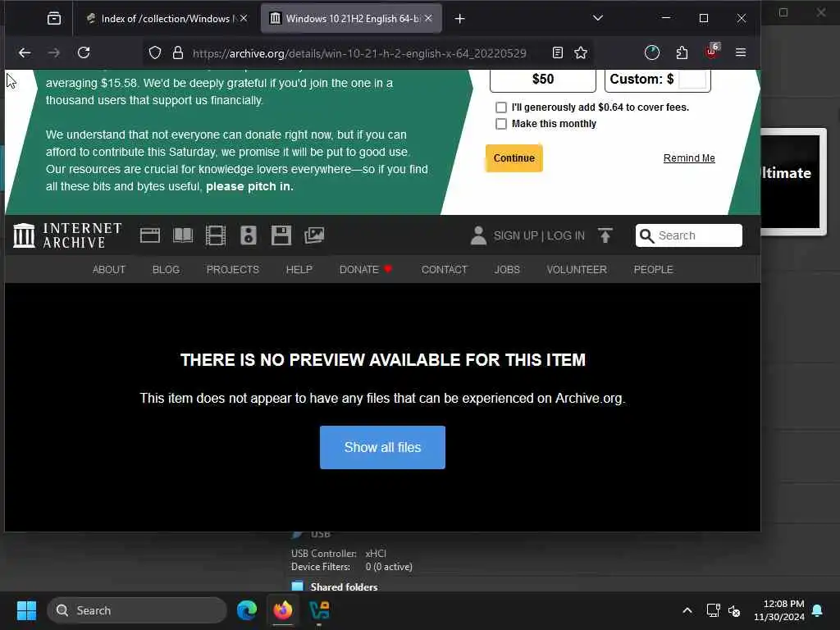Open the DONATE nav item
The width and height of the screenshot is (840, 630).
(x=366, y=269)
